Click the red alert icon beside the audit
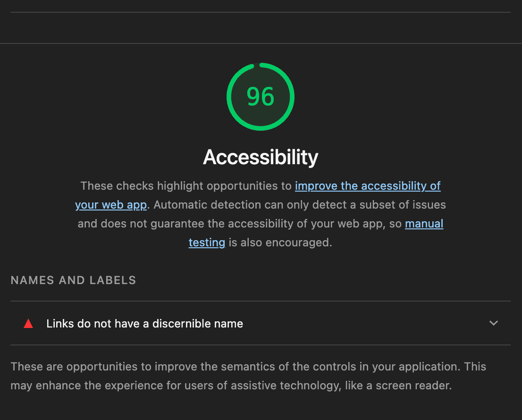Image resolution: width=522 pixels, height=420 pixels. (28, 323)
